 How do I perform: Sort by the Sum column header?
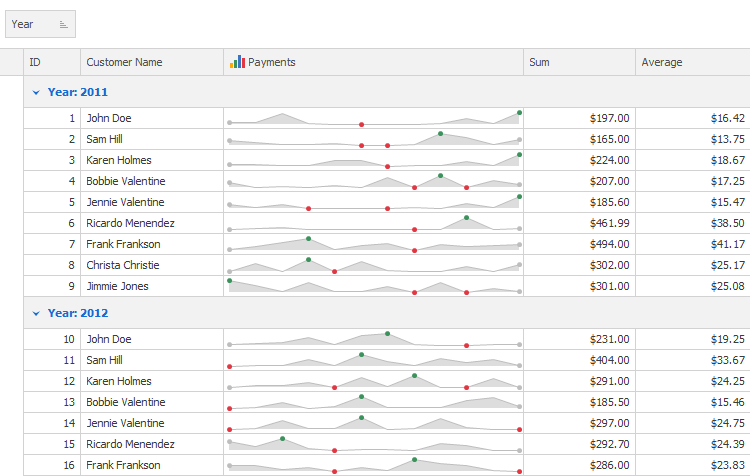click(x=579, y=62)
